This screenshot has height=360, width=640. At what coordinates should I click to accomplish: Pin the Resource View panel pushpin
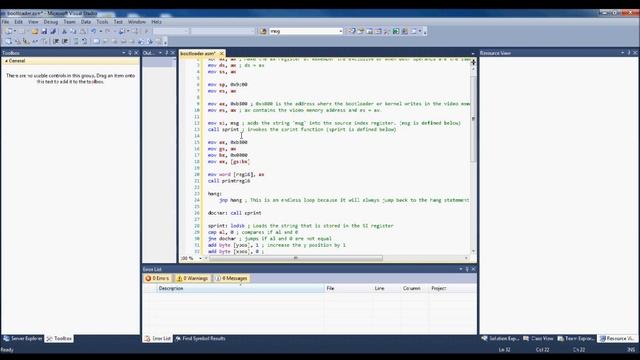[x=629, y=53]
